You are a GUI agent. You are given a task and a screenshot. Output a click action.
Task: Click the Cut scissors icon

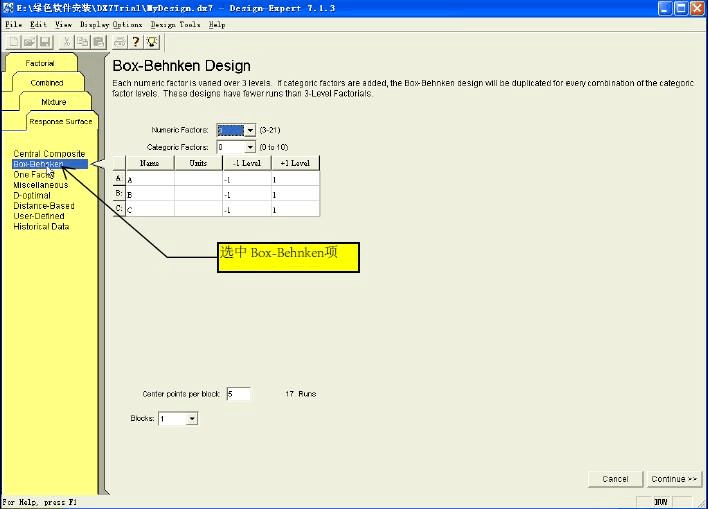tap(66, 42)
